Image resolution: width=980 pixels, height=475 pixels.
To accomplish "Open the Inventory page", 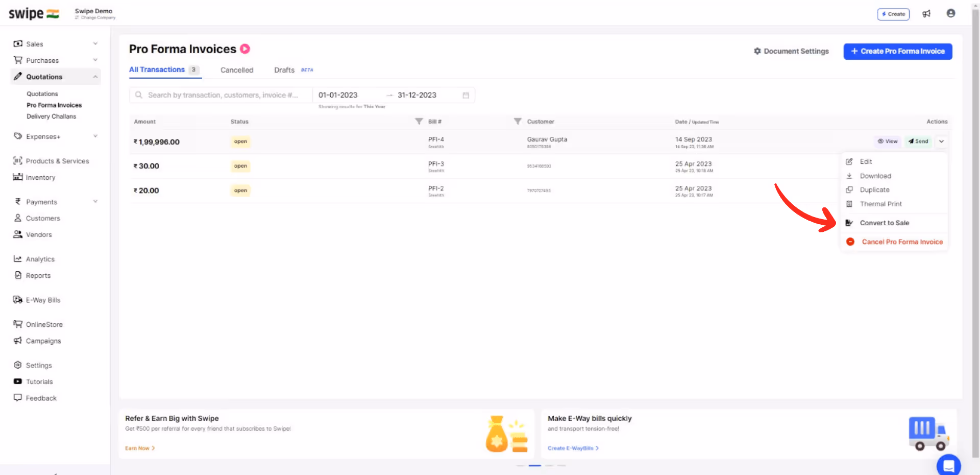I will (x=40, y=177).
